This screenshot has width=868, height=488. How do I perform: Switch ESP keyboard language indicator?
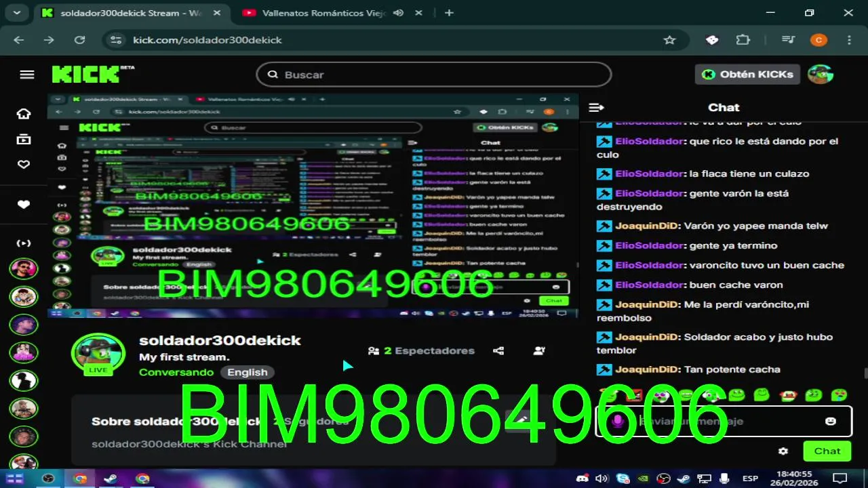[x=751, y=479]
